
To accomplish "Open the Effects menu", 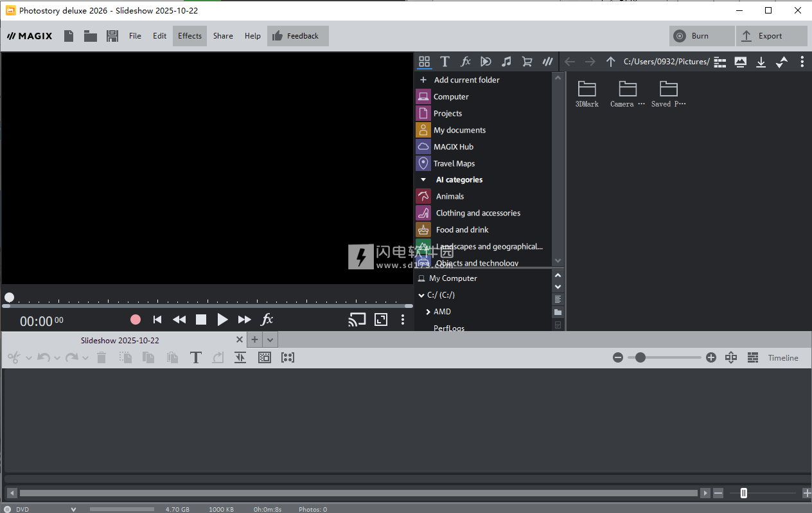I will point(190,36).
